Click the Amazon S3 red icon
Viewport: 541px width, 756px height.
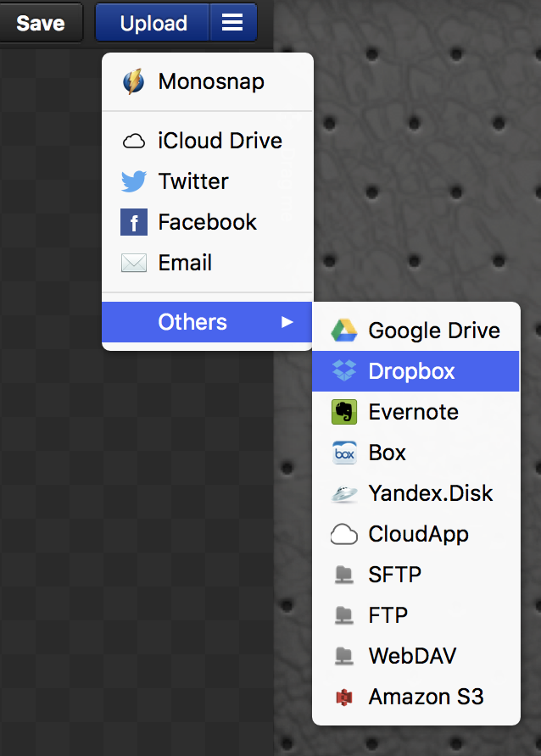[343, 698]
